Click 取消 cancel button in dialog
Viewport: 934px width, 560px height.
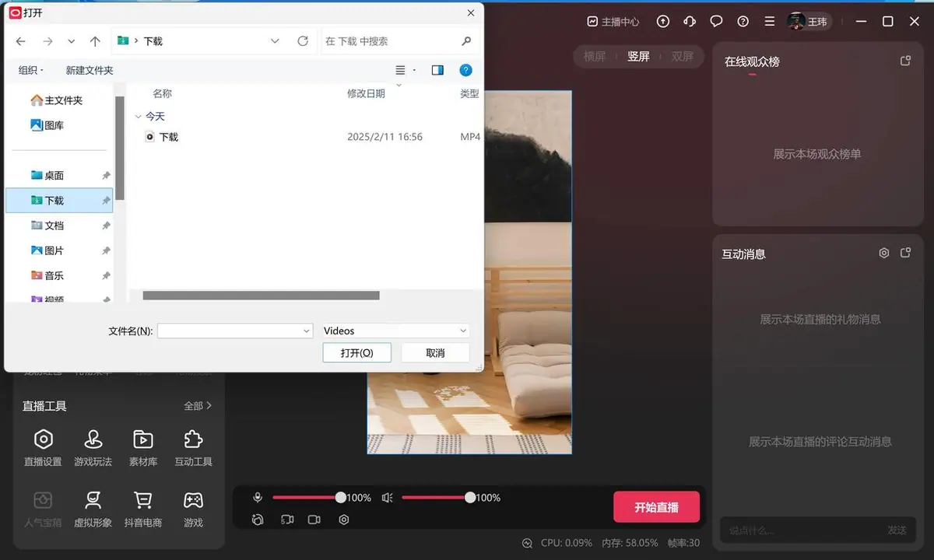pos(435,352)
